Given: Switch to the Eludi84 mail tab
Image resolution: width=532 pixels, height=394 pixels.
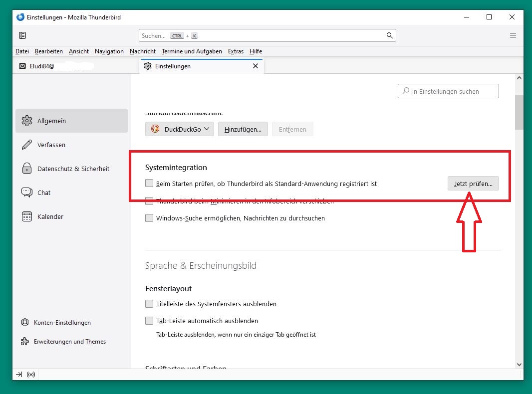Looking at the screenshot, I should (x=76, y=66).
